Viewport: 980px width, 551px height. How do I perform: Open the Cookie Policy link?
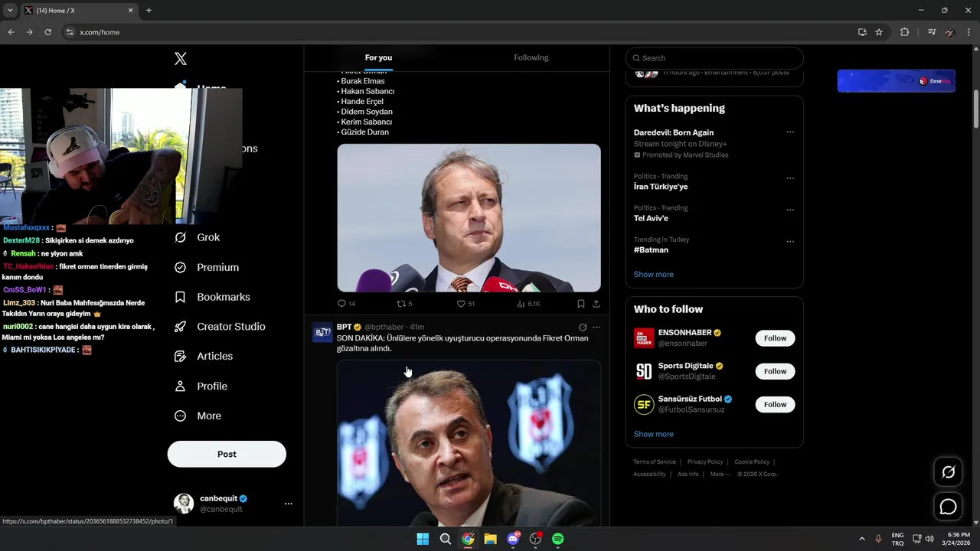752,462
